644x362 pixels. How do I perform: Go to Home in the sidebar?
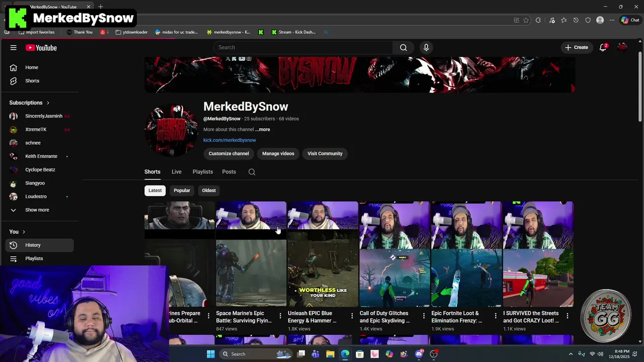point(39,67)
